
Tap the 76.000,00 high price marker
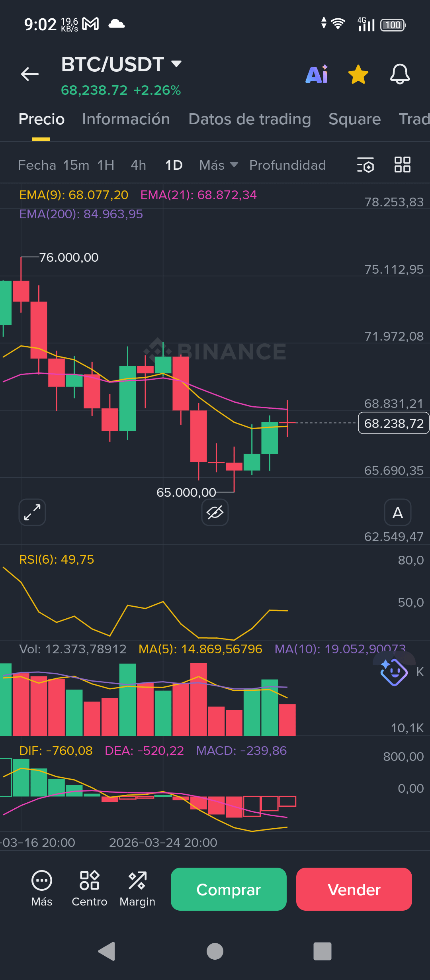tap(68, 257)
